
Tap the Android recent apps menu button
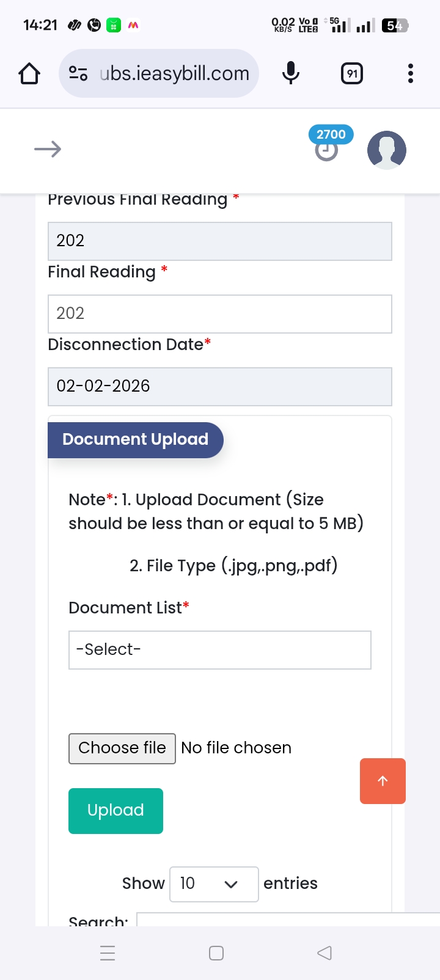click(108, 953)
